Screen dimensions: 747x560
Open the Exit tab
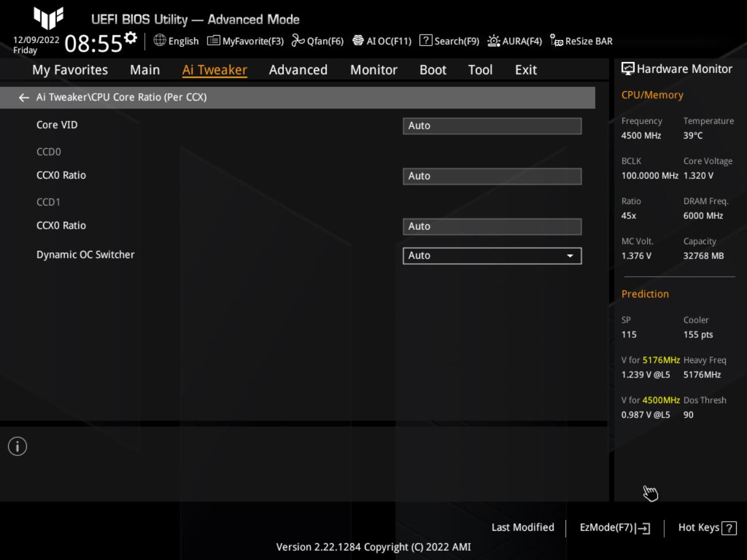(526, 70)
